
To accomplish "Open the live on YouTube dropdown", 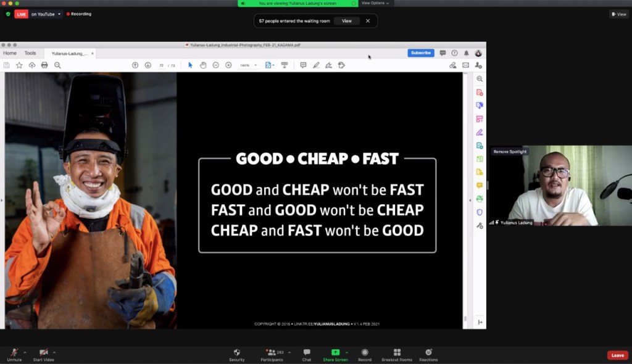I will tap(59, 14).
